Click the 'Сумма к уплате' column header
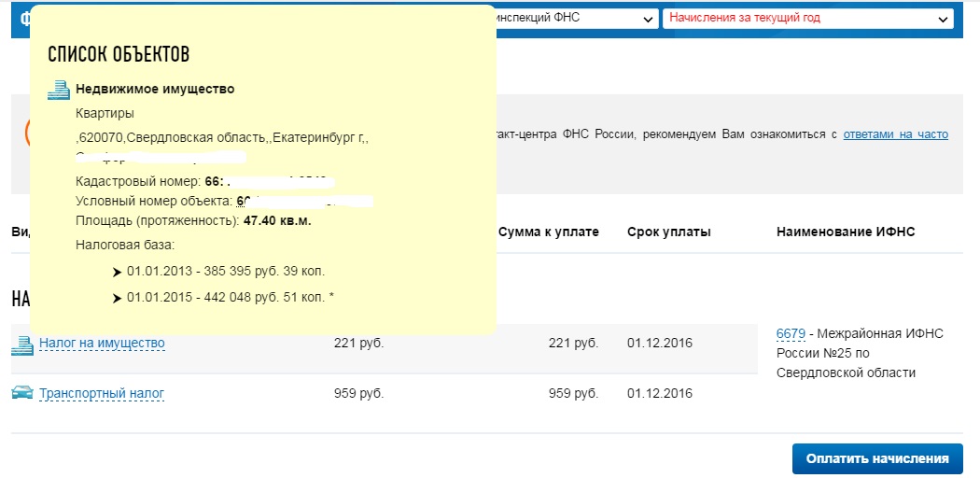Screen dimensions: 980x478 coord(549,232)
